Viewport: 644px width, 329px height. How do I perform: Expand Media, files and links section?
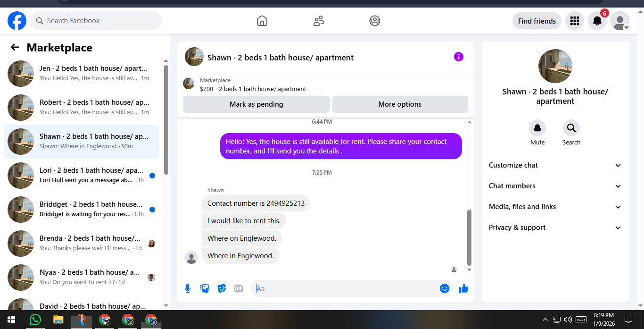555,207
